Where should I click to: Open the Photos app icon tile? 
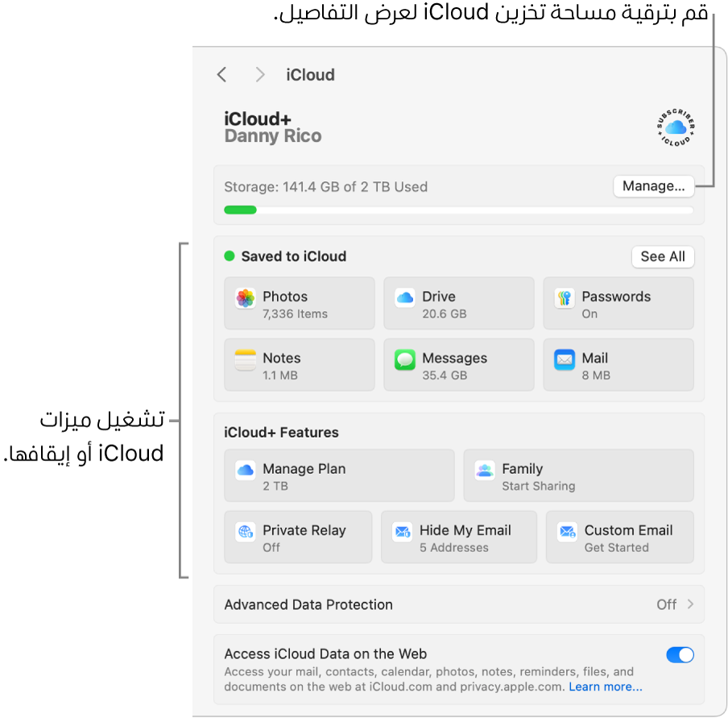tap(246, 299)
